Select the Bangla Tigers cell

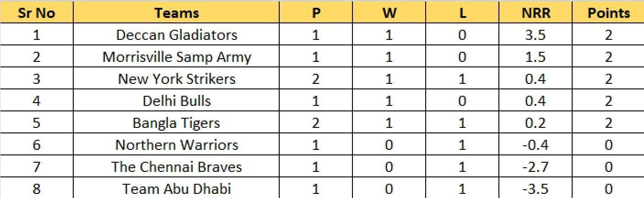coord(176,123)
